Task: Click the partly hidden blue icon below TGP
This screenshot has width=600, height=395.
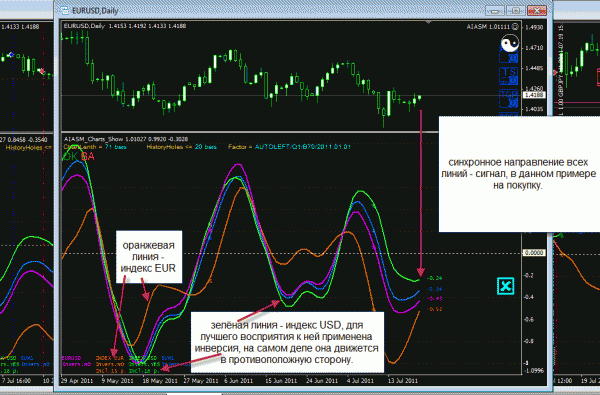Action: [509, 114]
